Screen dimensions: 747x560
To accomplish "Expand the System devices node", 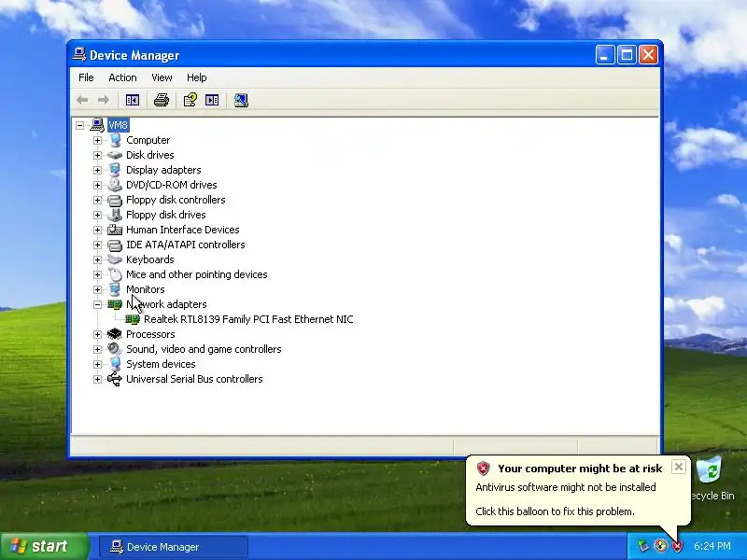I will tap(98, 364).
